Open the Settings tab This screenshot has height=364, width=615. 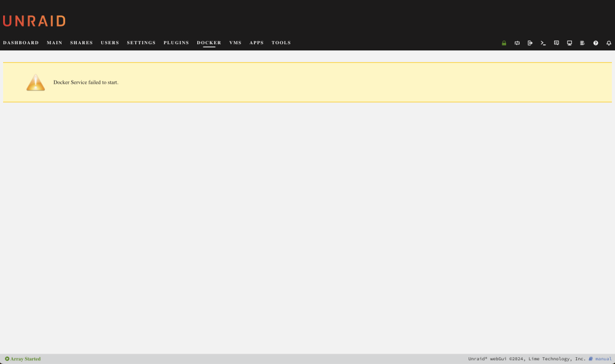[141, 43]
